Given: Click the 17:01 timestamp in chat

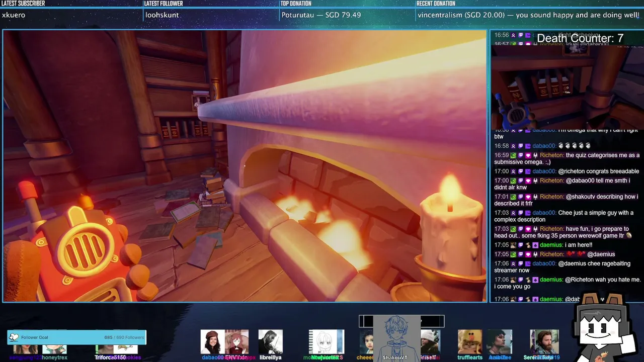Looking at the screenshot, I should 502,197.
